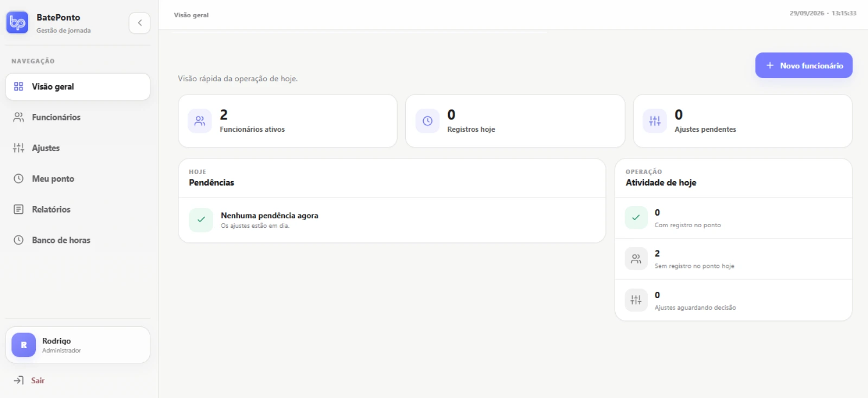Click the Funcionários ativos card icon
This screenshot has height=398, width=868.
click(200, 121)
